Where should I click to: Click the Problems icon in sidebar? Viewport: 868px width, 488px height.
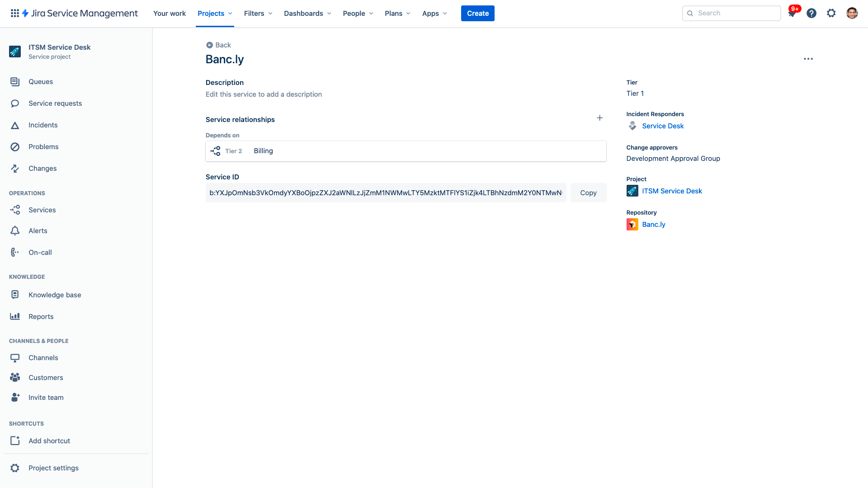[15, 146]
